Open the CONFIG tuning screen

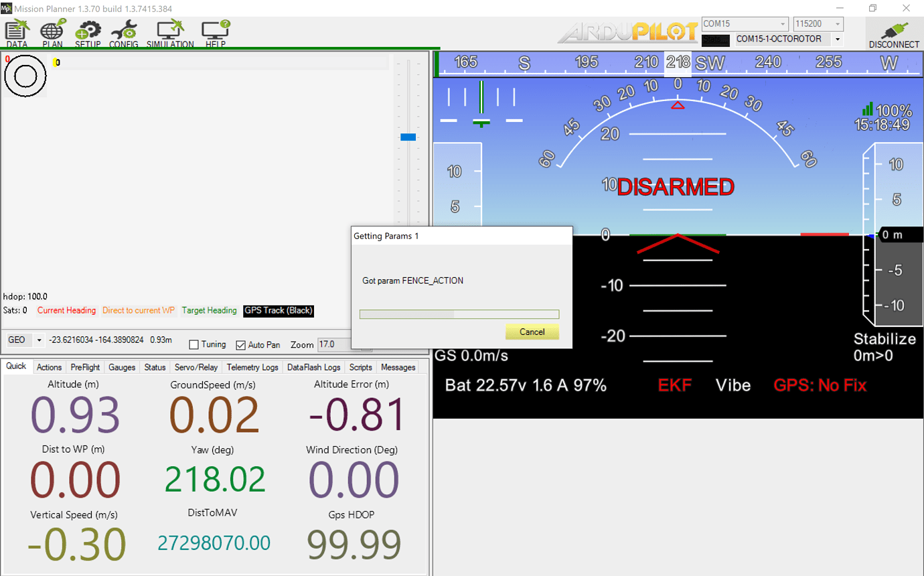point(124,33)
